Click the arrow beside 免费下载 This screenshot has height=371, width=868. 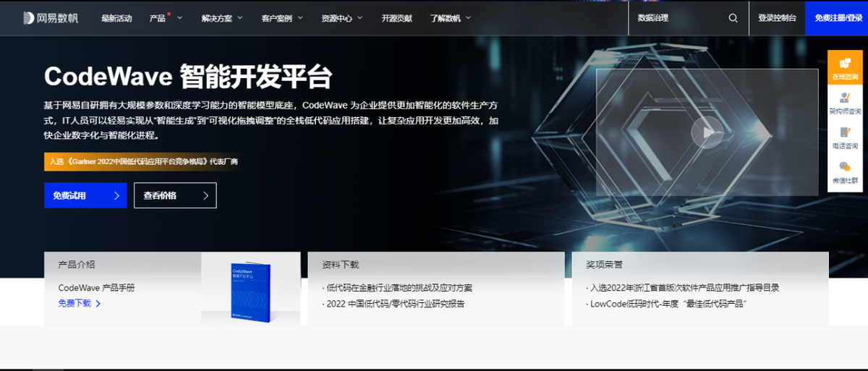pyautogui.click(x=98, y=304)
